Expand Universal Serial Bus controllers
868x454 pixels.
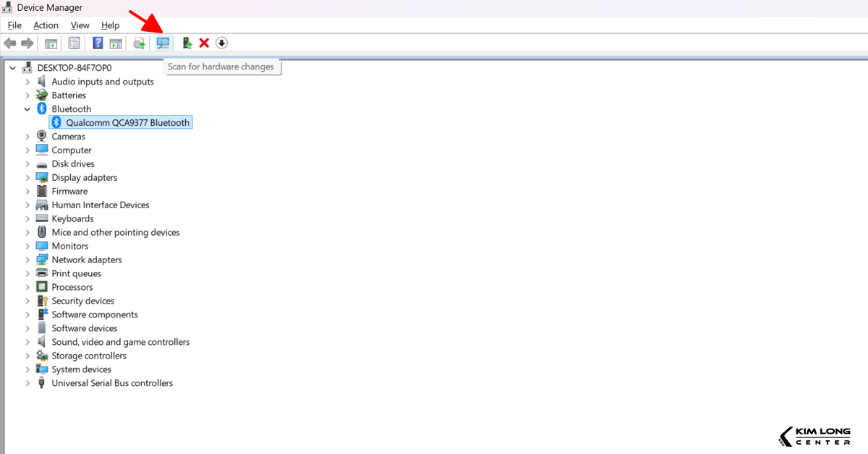(x=27, y=382)
